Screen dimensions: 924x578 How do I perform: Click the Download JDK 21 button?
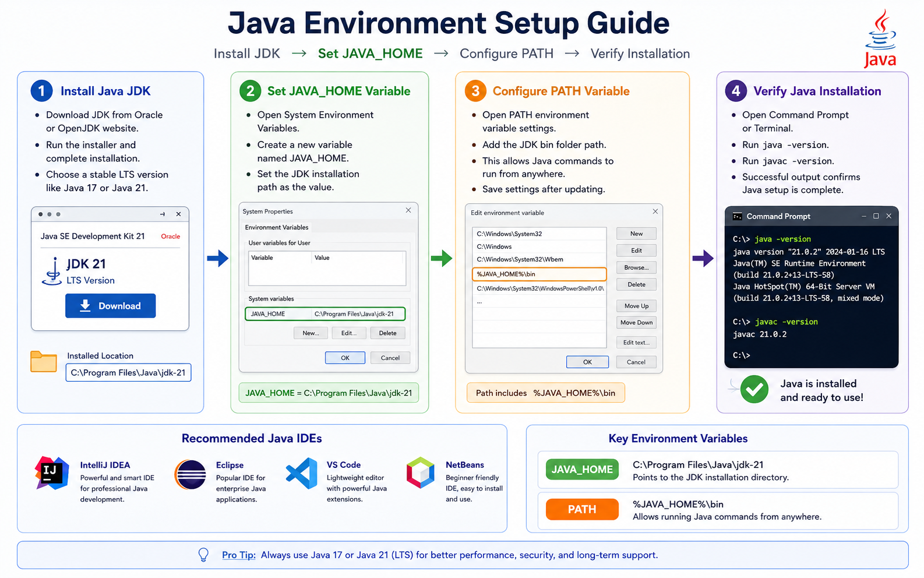tap(111, 306)
